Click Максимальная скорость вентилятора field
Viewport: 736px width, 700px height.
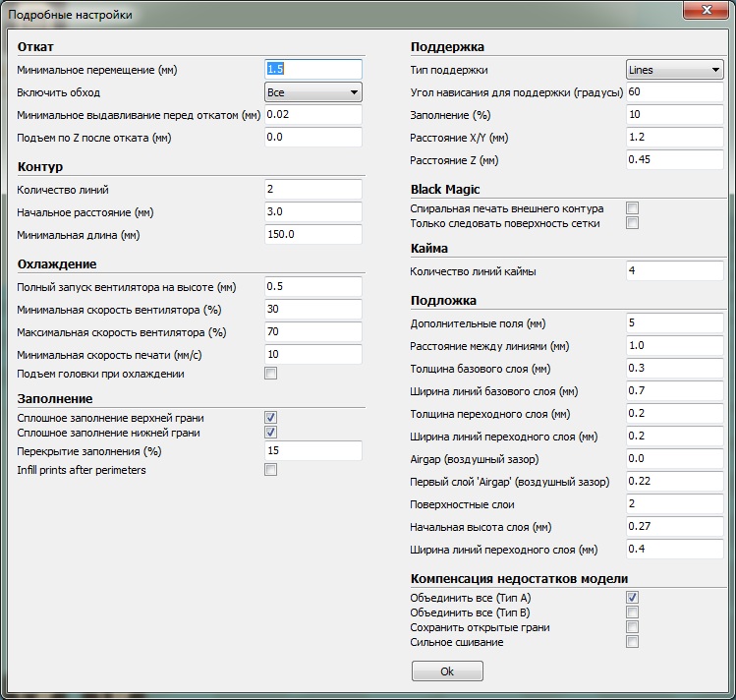(x=313, y=331)
